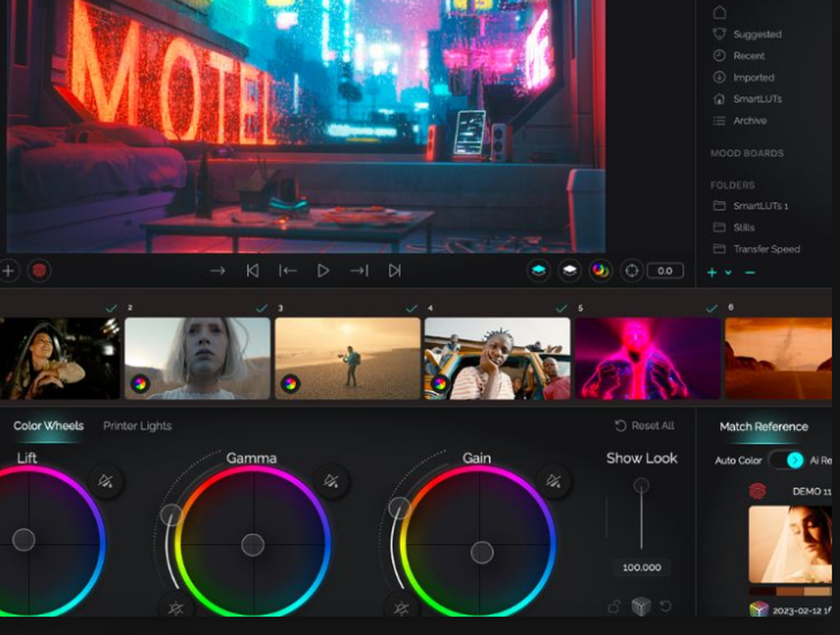The height and width of the screenshot is (635, 840).
Task: Click the Lift wheel eyedropper icon
Action: (106, 480)
